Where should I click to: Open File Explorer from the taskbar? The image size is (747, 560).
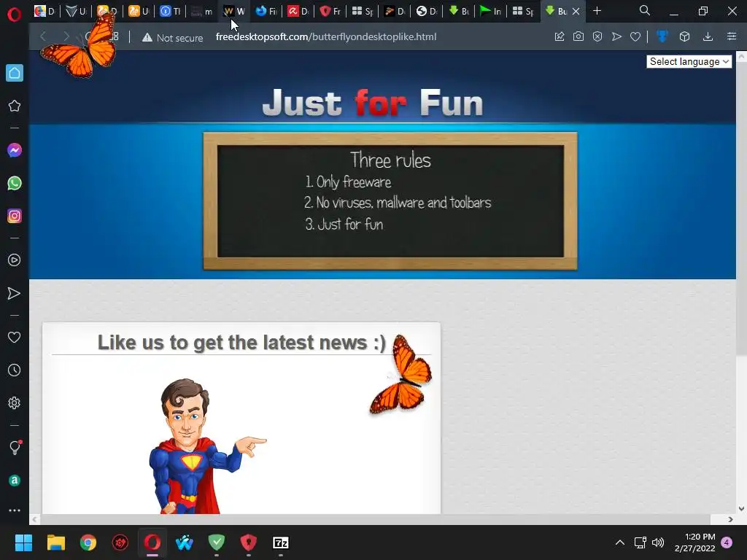55,542
